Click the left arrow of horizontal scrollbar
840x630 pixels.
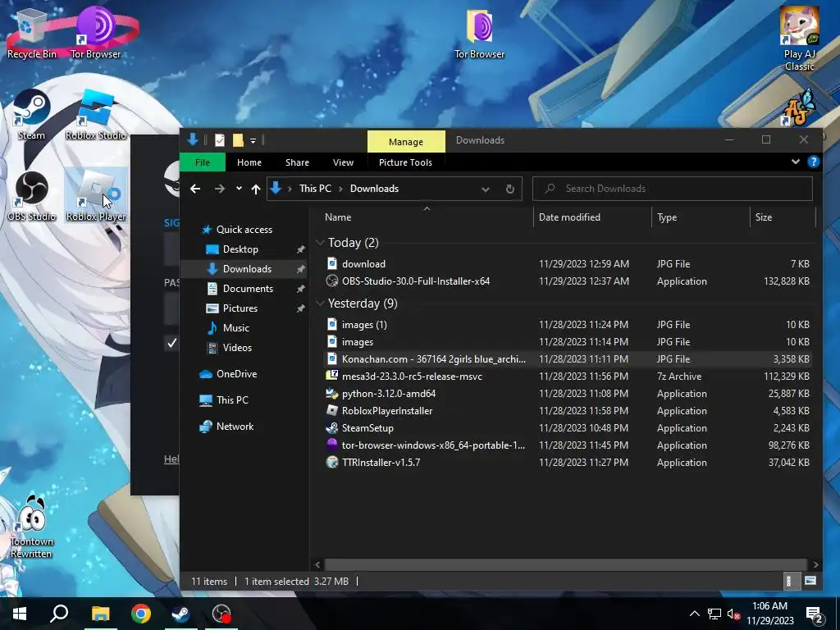(x=317, y=564)
